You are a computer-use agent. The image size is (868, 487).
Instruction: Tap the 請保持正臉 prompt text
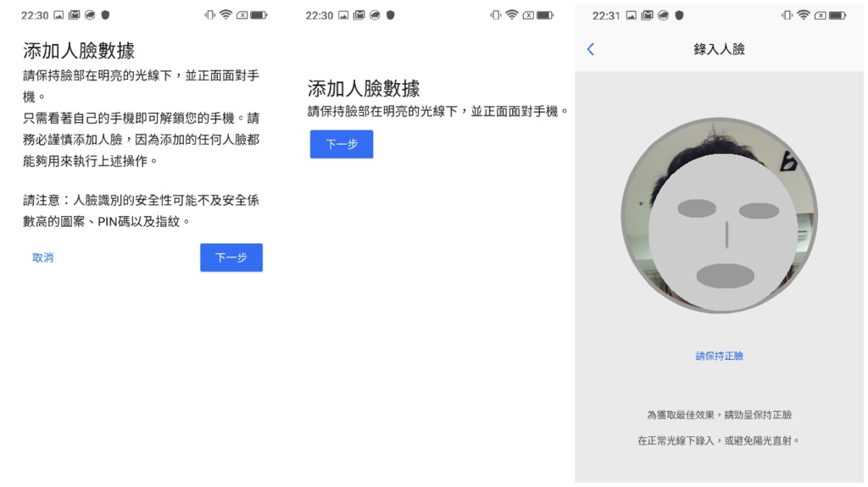pos(719,356)
